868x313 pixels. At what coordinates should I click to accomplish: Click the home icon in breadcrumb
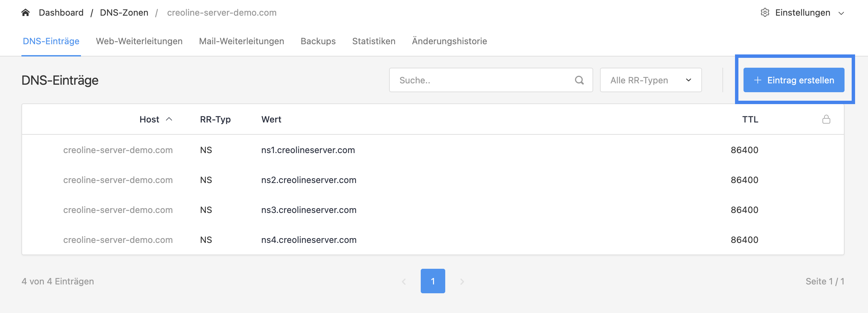coord(26,13)
